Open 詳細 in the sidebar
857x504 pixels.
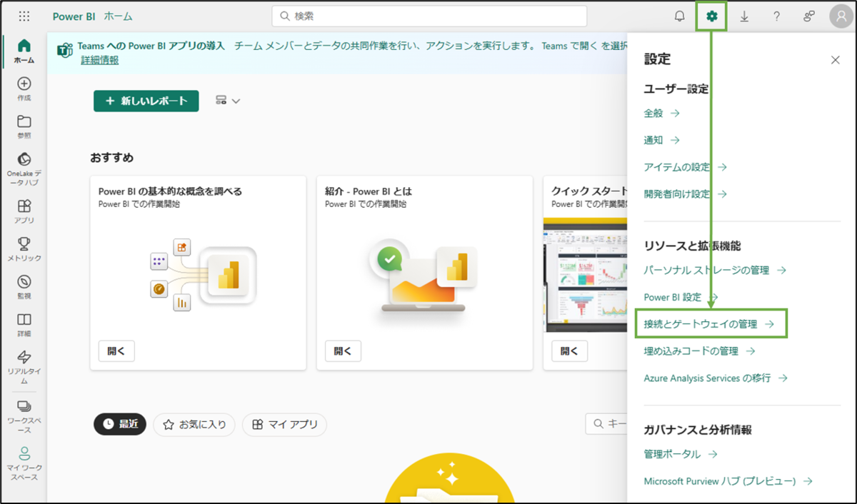tap(24, 325)
